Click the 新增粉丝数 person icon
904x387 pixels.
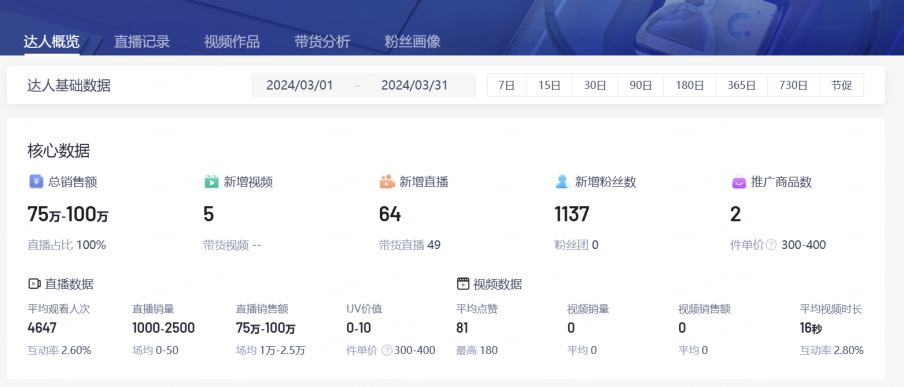click(563, 182)
